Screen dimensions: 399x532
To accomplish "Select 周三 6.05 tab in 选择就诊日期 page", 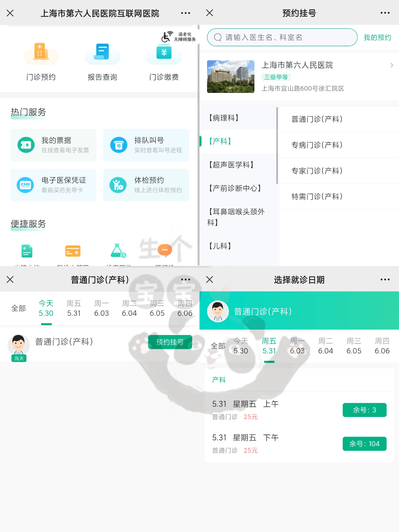I will [x=354, y=346].
